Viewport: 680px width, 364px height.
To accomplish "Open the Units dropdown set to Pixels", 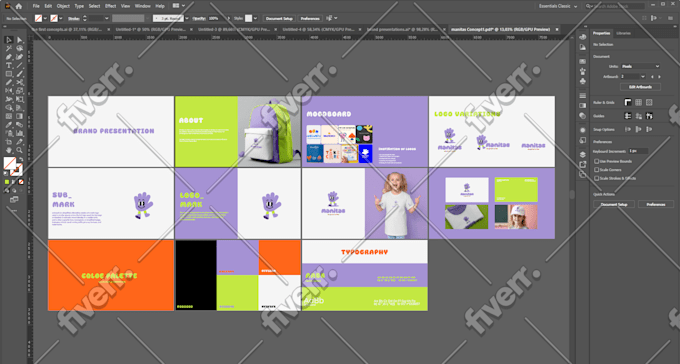I will [x=640, y=66].
